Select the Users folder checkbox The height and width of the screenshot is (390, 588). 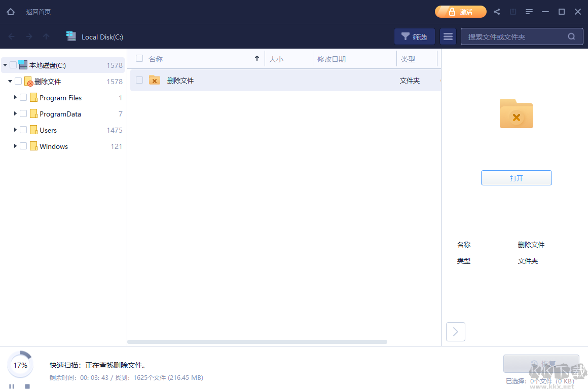23,130
